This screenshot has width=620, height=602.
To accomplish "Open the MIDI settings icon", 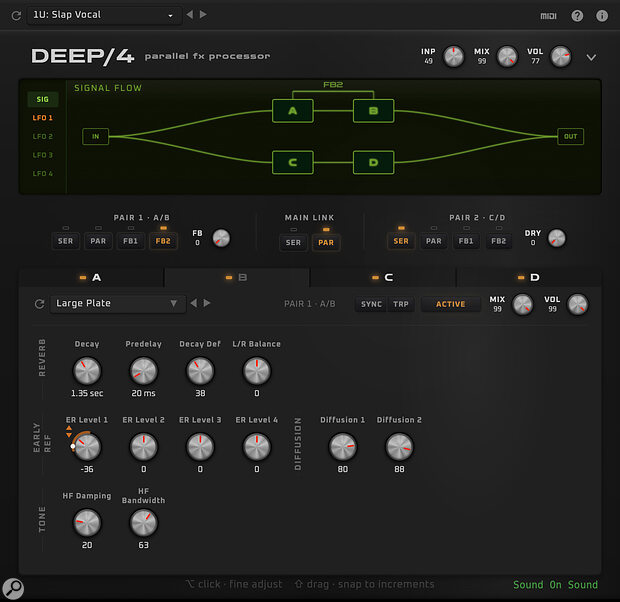I will coord(548,16).
